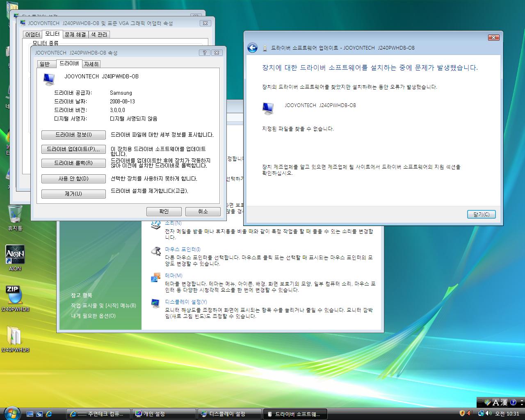Click the driver date 2008-08-13

pyautogui.click(x=122, y=101)
